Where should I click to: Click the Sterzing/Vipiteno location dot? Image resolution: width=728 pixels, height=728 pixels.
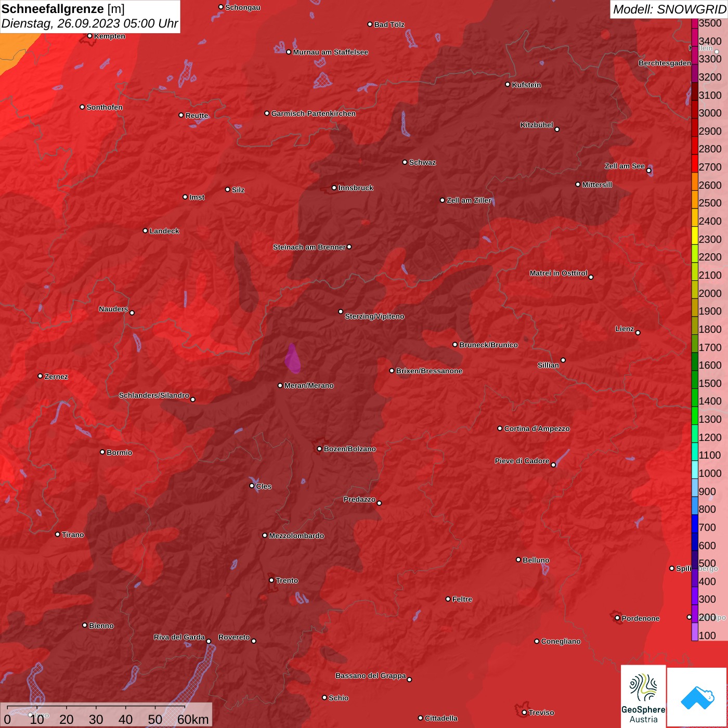341,311
